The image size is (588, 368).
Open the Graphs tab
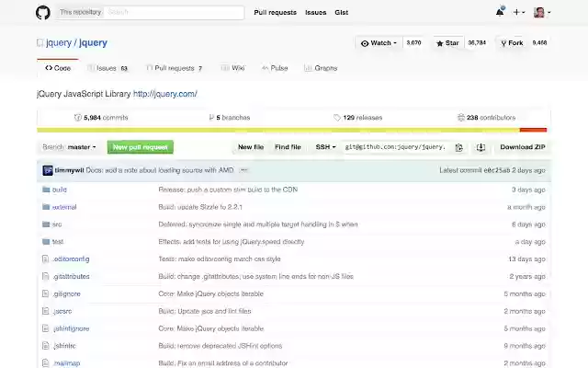[x=321, y=68]
